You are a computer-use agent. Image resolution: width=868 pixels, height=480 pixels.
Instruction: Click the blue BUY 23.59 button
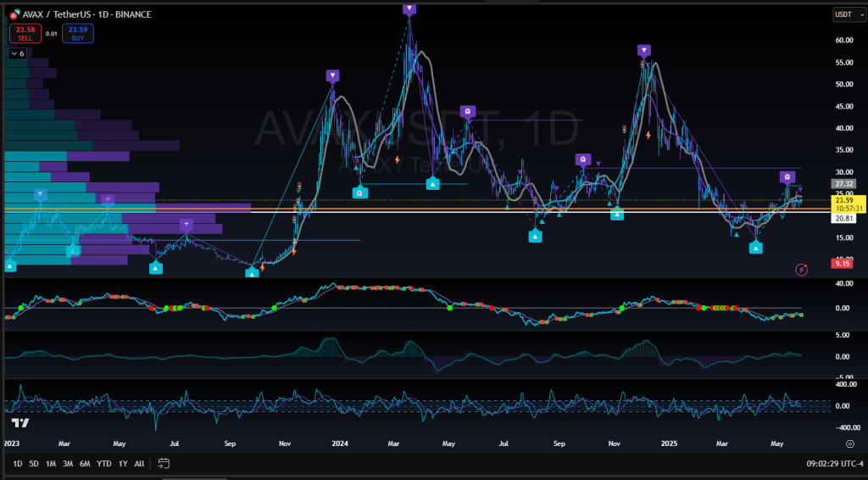[77, 33]
